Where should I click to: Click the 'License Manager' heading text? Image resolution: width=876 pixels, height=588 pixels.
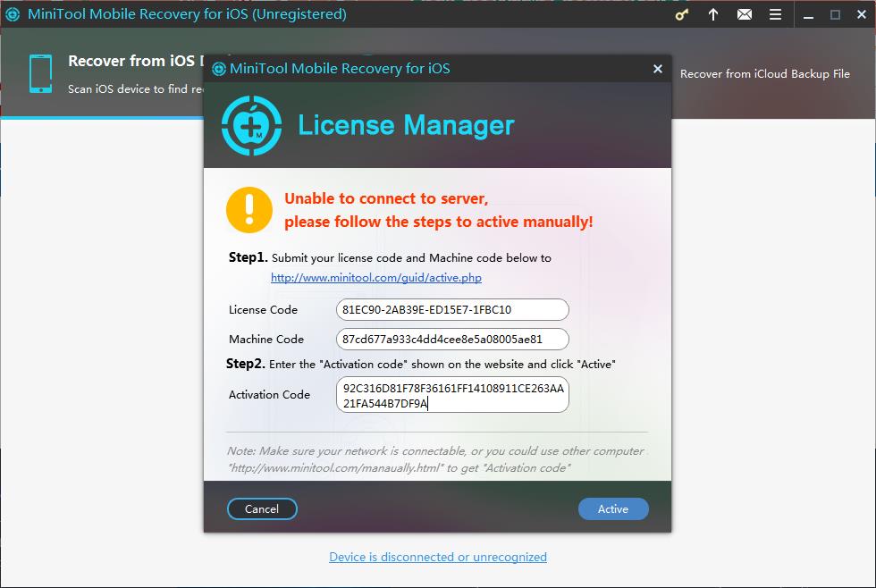pyautogui.click(x=406, y=125)
